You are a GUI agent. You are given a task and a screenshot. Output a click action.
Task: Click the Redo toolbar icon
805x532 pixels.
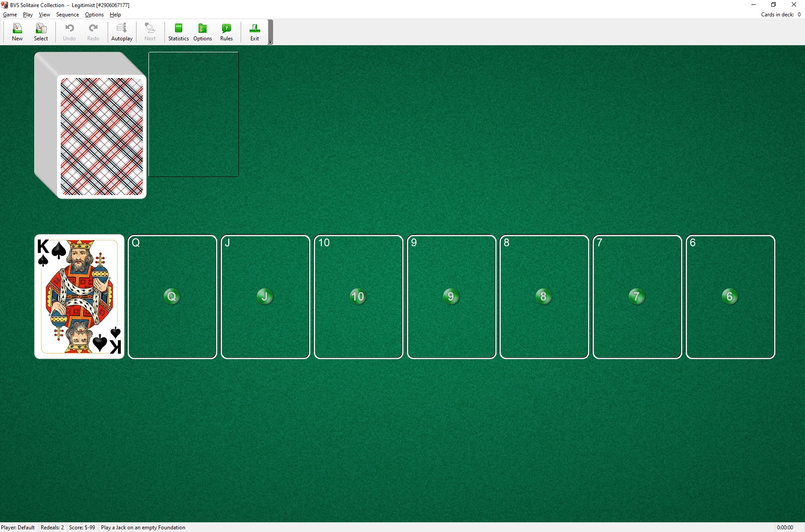(x=93, y=32)
